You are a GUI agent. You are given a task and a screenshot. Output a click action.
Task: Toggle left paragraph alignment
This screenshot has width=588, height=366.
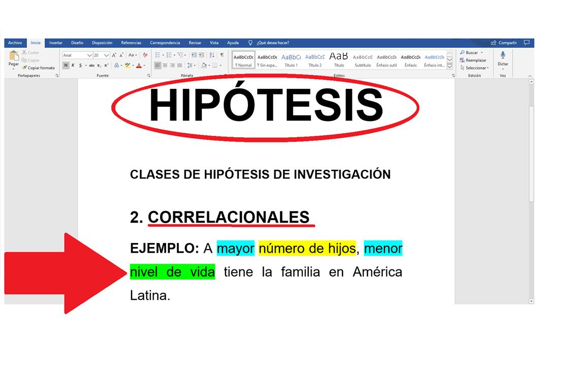[x=158, y=65]
